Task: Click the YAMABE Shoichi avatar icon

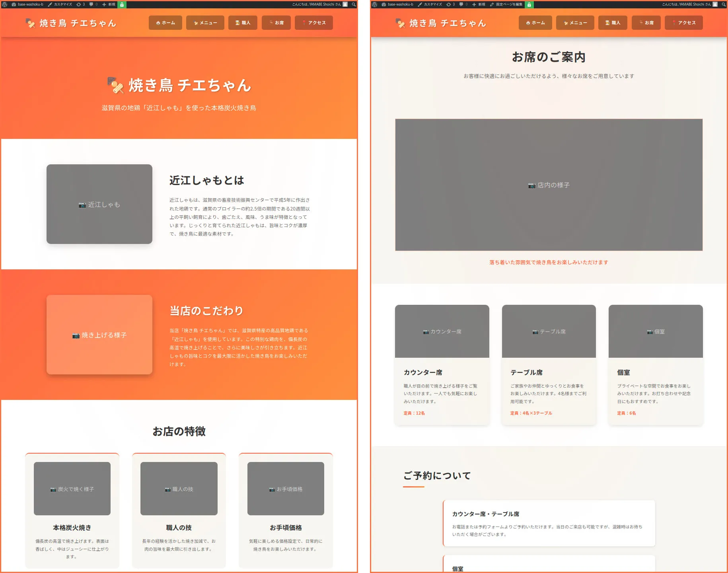Action: click(x=346, y=4)
